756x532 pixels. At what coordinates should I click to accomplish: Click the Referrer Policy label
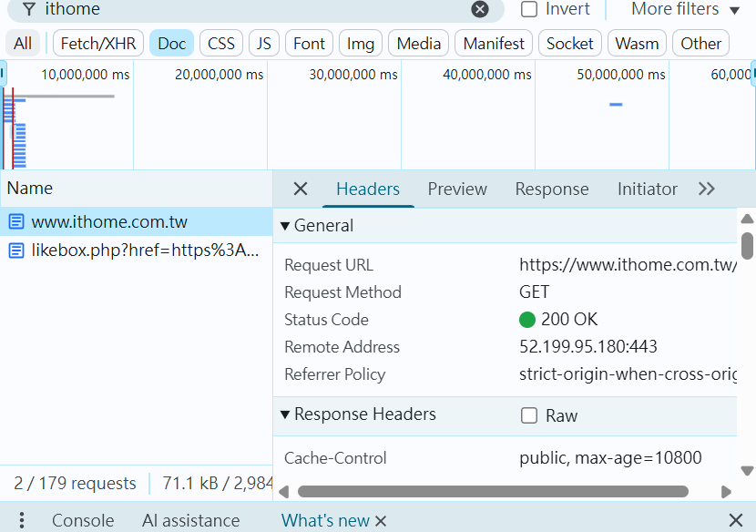point(334,374)
